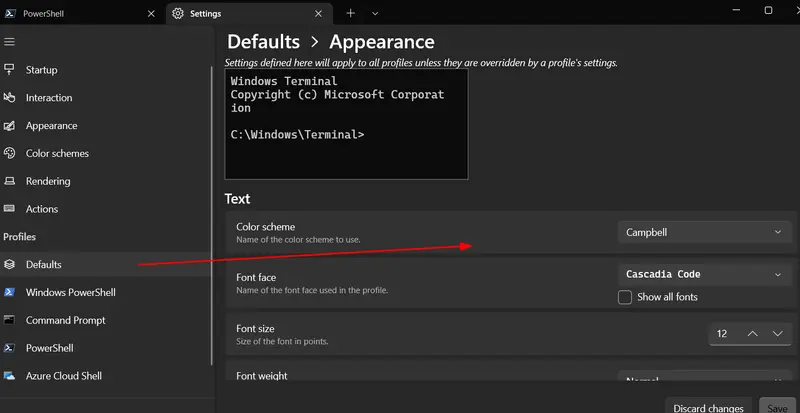This screenshot has width=800, height=413.
Task: Open the new tab profile dropdown arrow
Action: 375,14
